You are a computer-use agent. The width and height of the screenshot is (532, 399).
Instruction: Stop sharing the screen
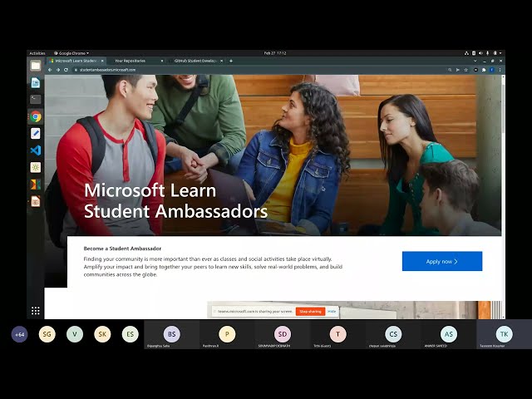pyautogui.click(x=310, y=312)
